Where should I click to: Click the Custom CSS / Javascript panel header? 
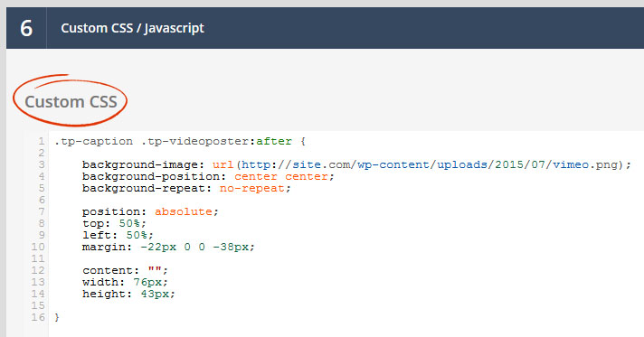[325, 28]
